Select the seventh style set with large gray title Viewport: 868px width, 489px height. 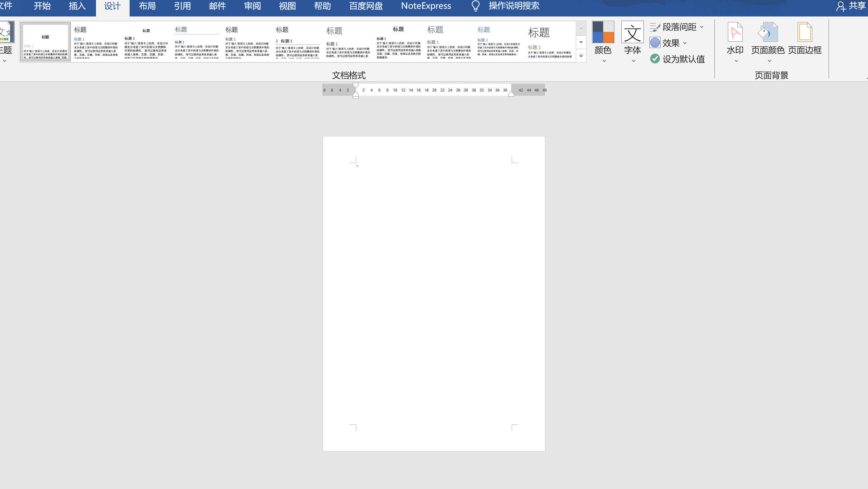click(348, 42)
